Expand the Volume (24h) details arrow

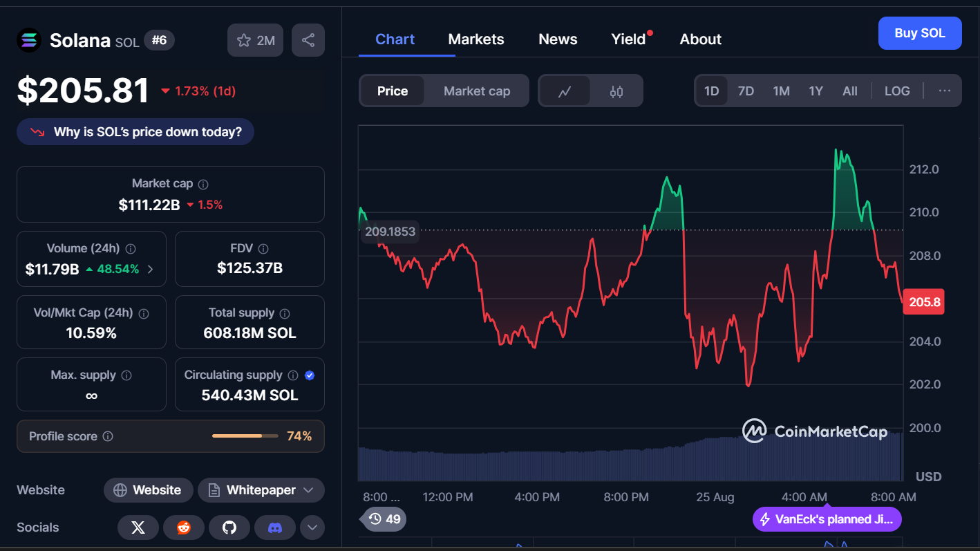[151, 269]
